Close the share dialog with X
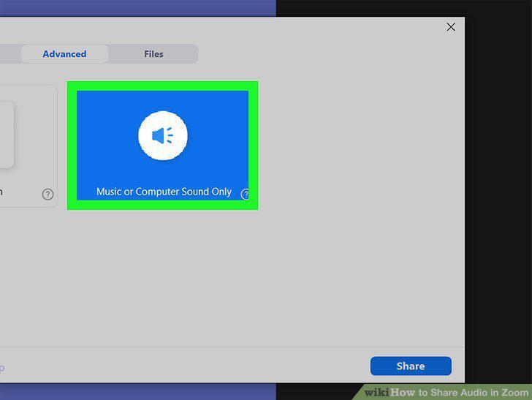This screenshot has width=532, height=400. [451, 27]
